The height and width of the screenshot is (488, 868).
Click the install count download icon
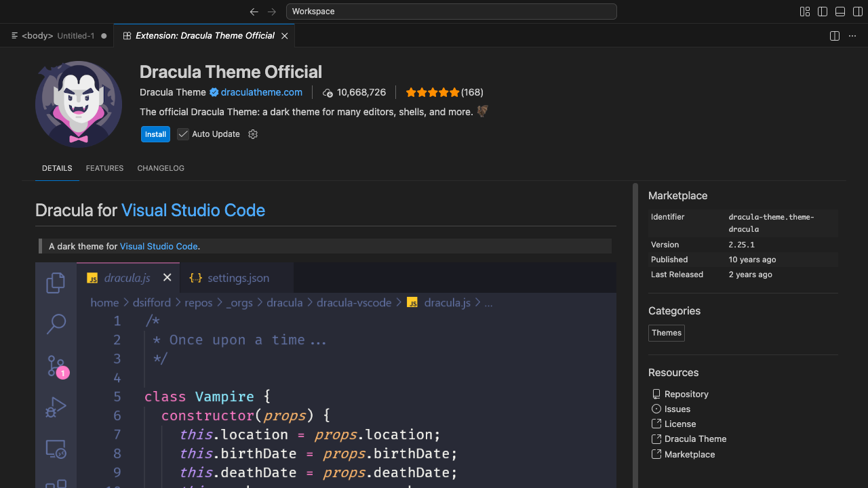tap(328, 93)
